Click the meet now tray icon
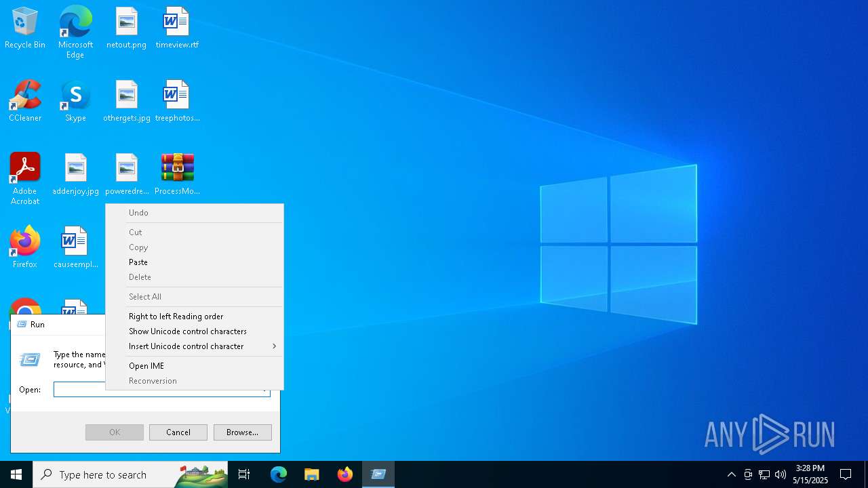Image resolution: width=868 pixels, height=488 pixels. click(x=748, y=474)
